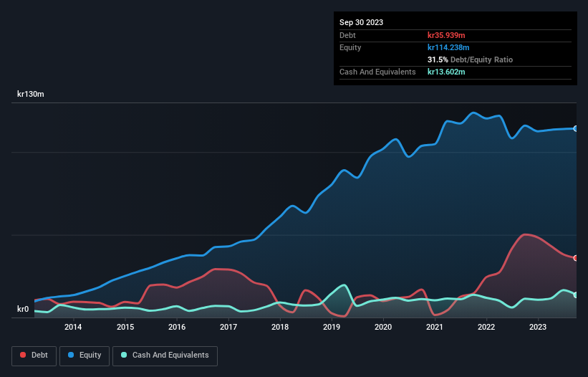The width and height of the screenshot is (588, 377).
Task: Click the kr130m y-axis label
Action: pyautogui.click(x=31, y=94)
